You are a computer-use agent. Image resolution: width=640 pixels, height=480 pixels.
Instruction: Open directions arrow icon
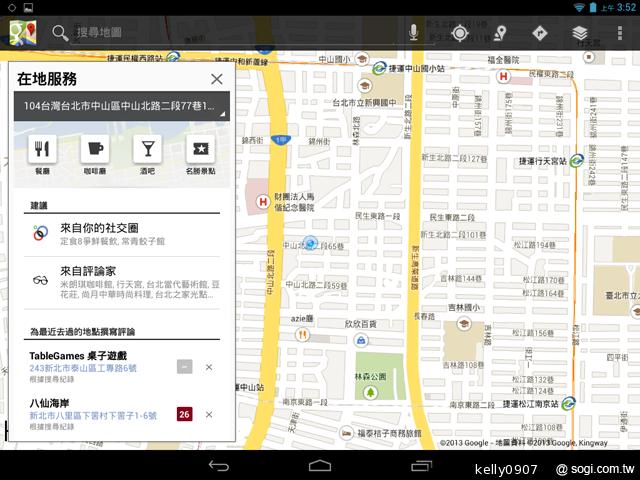click(x=540, y=33)
